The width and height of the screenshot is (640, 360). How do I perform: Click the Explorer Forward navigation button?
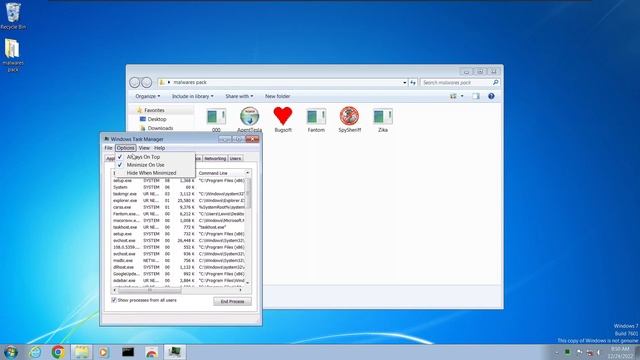(147, 82)
